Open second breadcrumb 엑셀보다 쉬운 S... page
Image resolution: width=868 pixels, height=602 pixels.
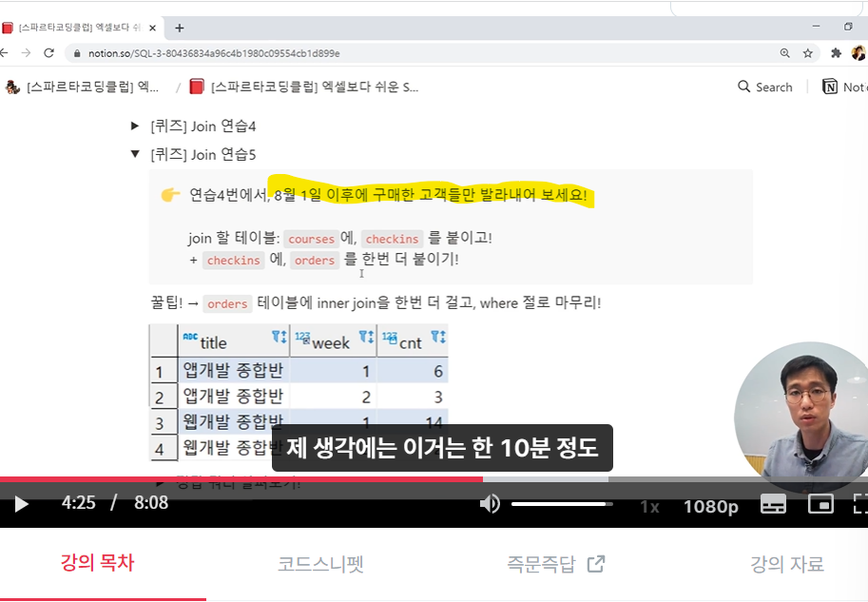304,87
